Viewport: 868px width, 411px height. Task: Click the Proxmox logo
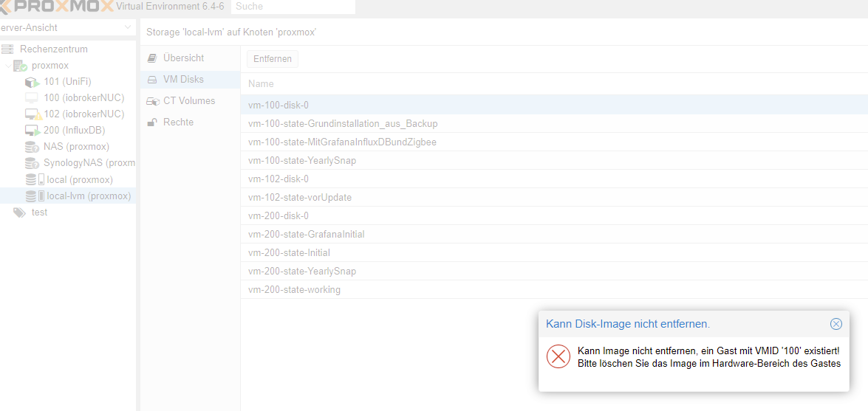(x=56, y=7)
